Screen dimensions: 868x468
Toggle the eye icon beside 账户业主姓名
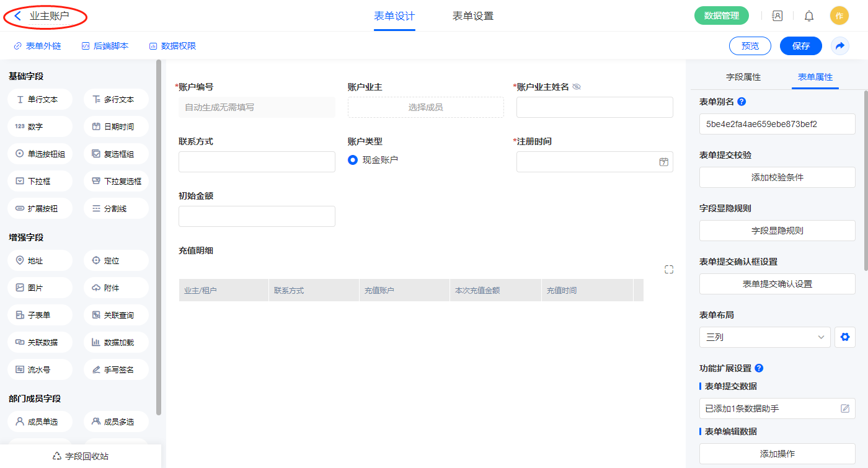[577, 87]
